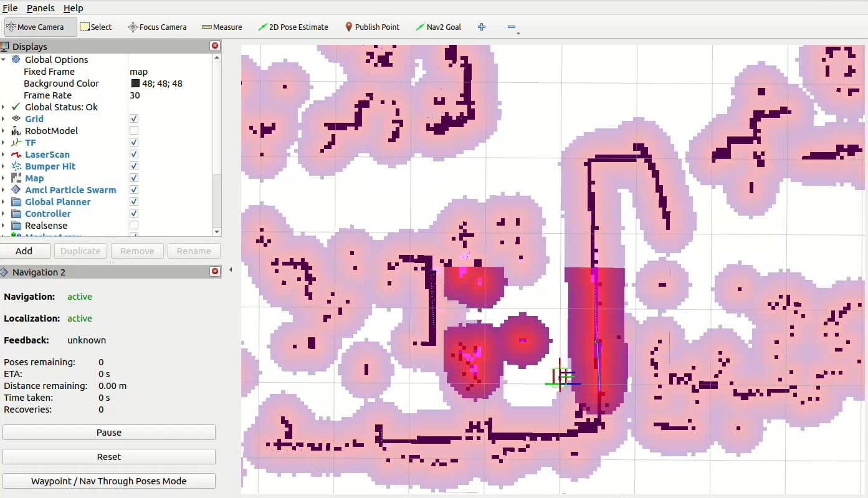
Task: Open the File menu
Action: click(10, 8)
